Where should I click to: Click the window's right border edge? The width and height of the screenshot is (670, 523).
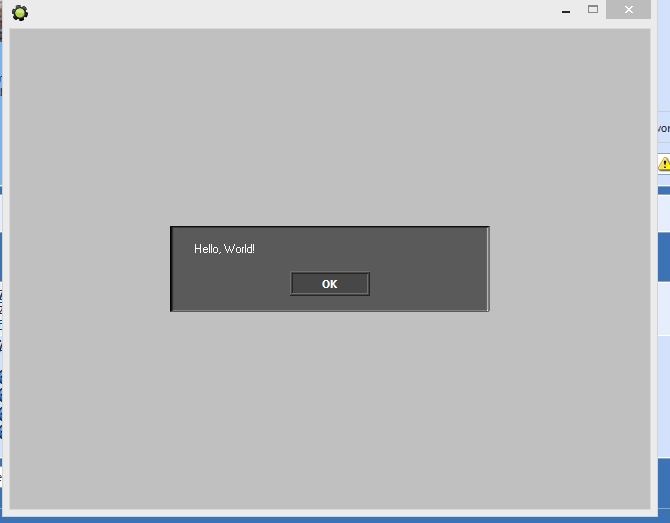[x=654, y=270]
